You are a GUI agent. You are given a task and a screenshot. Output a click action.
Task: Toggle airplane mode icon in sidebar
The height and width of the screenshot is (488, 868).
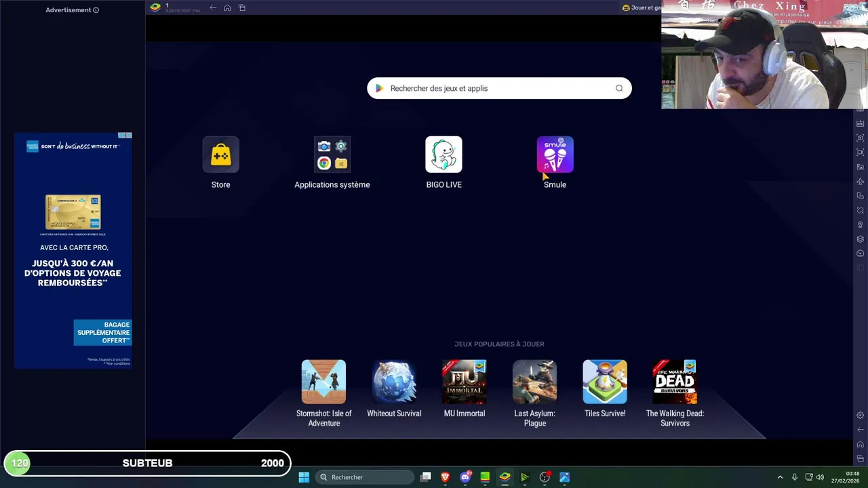click(x=861, y=181)
